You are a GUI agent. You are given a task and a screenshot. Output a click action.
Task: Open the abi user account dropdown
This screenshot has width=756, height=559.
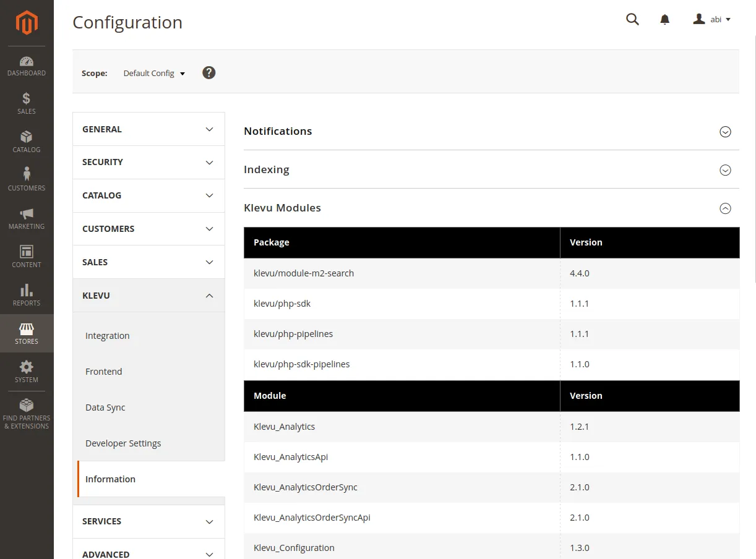pyautogui.click(x=712, y=19)
